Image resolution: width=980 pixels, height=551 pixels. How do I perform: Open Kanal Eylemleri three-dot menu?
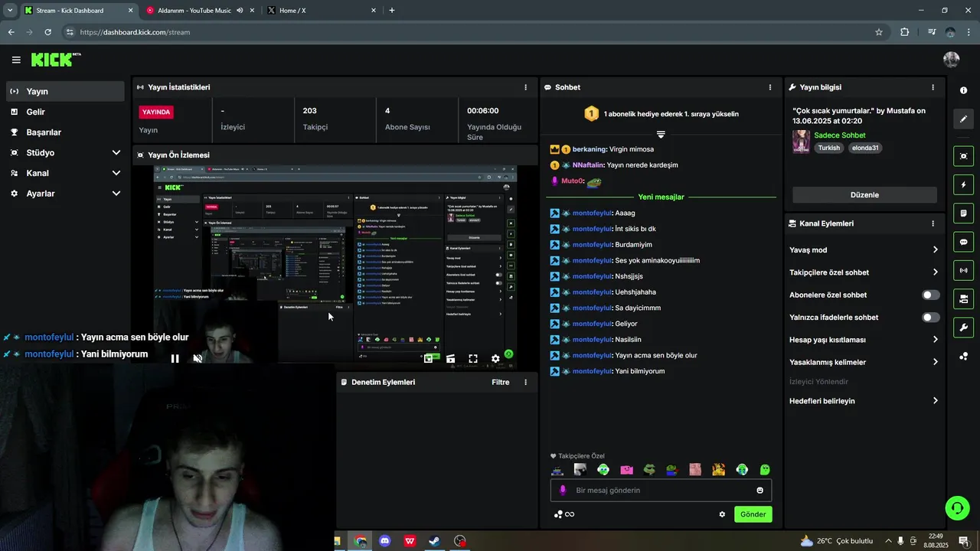933,223
